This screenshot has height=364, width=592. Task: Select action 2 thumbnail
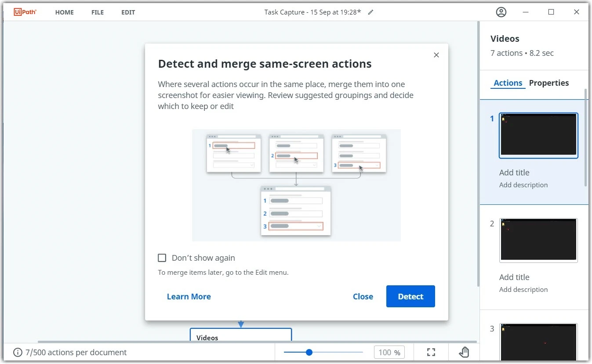538,240
